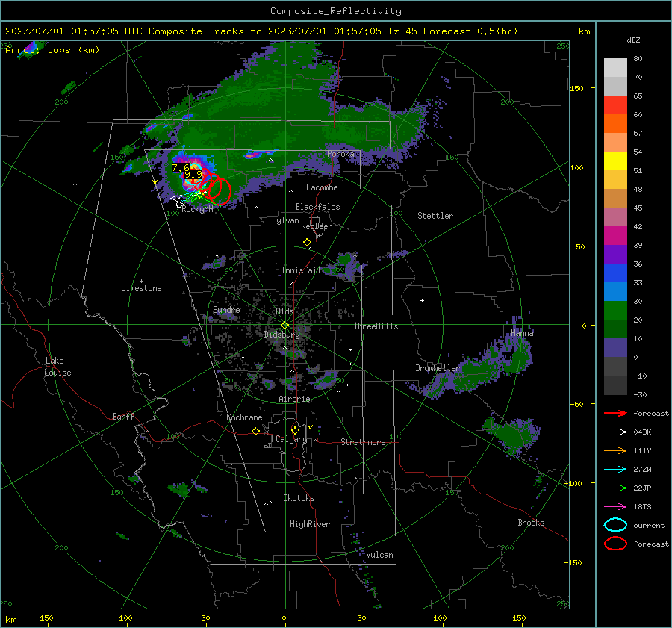
Task: Click the Drumheller town label
Action: pos(438,368)
